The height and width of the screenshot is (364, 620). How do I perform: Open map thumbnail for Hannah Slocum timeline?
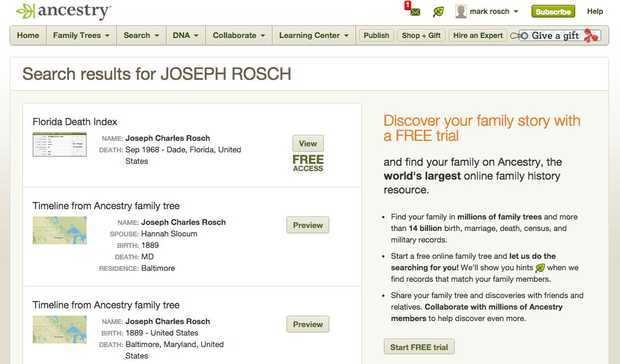click(60, 230)
